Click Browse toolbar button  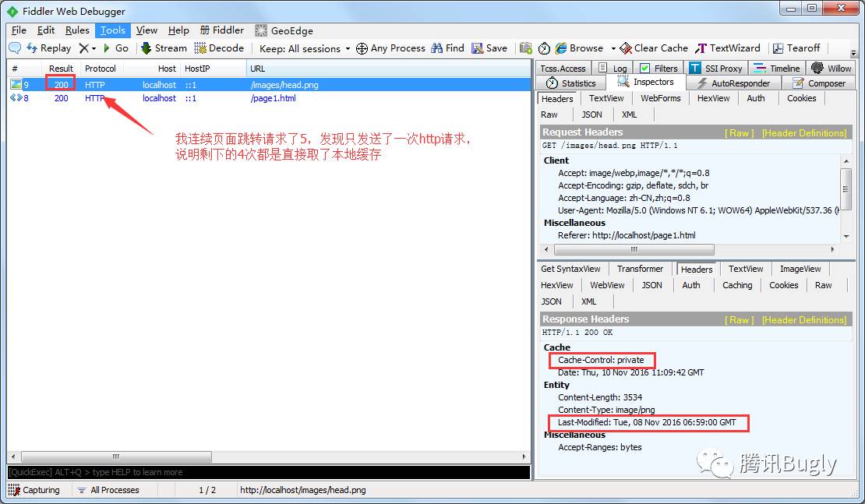[579, 48]
